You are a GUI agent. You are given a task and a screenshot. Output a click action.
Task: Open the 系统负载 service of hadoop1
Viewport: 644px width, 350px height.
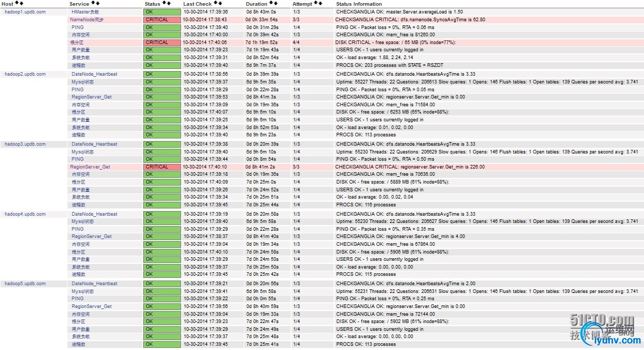tap(80, 58)
